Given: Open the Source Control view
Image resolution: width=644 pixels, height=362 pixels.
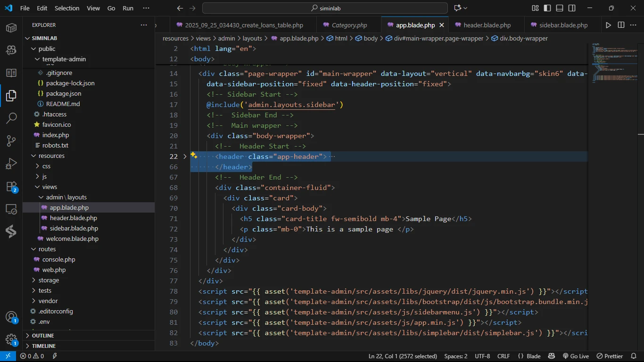Looking at the screenshot, I should click(x=11, y=140).
